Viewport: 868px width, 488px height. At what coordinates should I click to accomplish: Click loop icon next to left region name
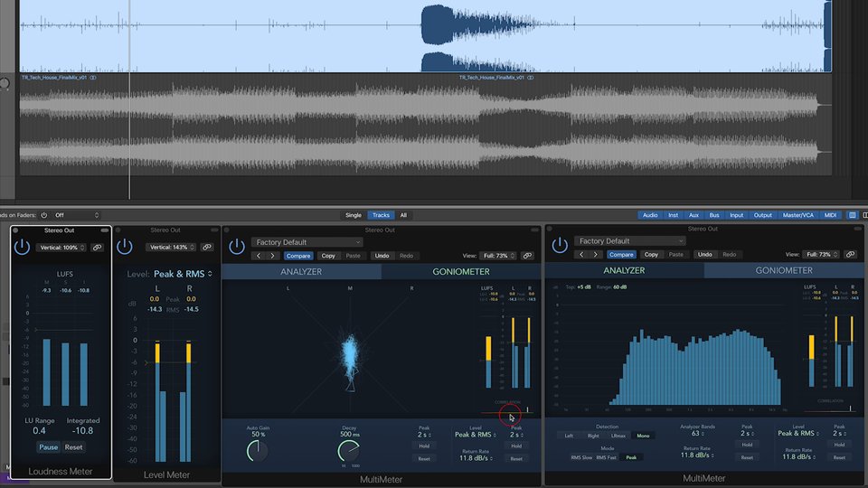(93, 78)
